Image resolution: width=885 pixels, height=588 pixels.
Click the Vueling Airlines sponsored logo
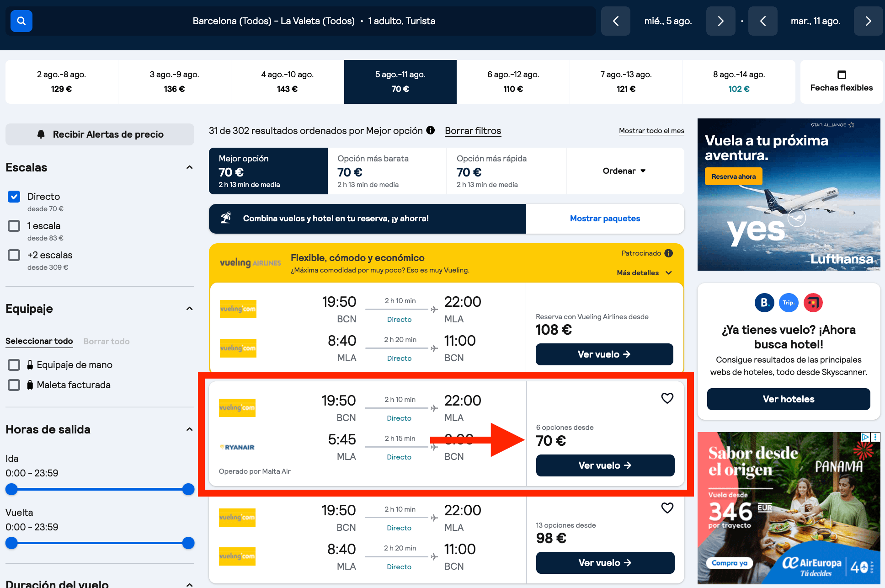point(250,263)
